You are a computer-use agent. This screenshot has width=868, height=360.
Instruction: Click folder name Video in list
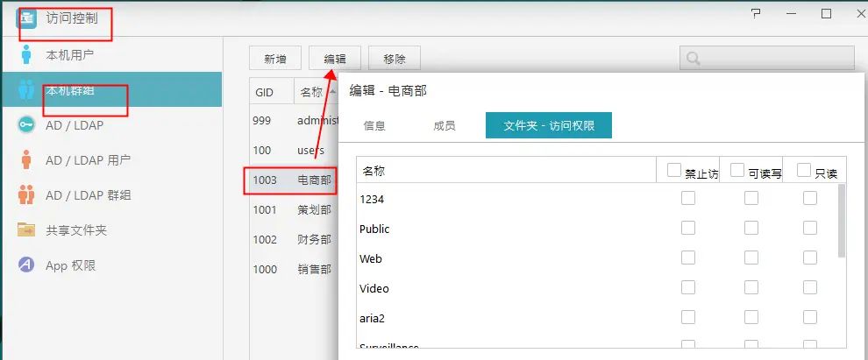pyautogui.click(x=374, y=289)
